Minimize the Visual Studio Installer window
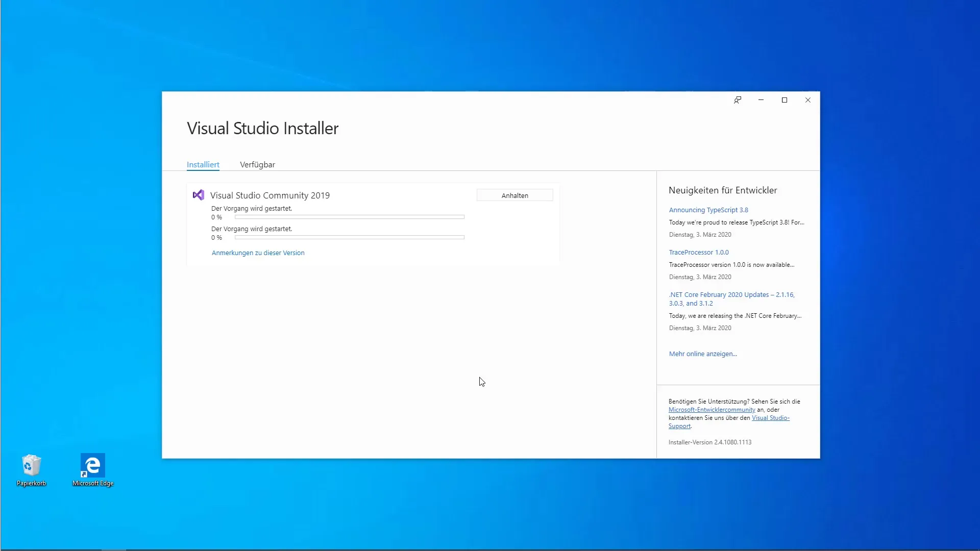The height and width of the screenshot is (551, 980). point(761,100)
